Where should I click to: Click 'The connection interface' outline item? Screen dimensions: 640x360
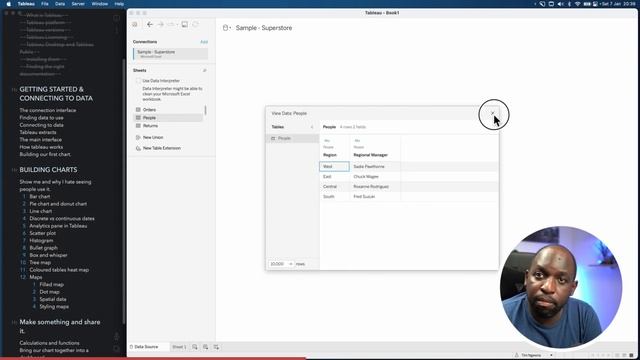(x=48, y=110)
